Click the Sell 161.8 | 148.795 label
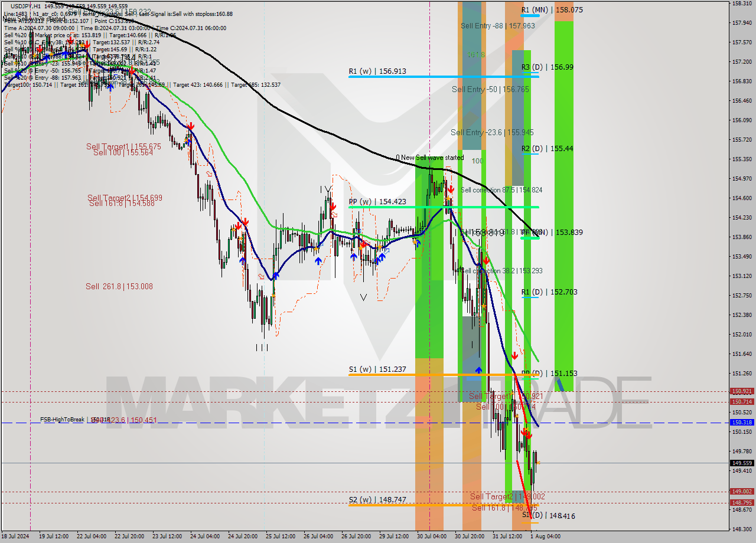Viewport: 756px width, 543px height. point(505,508)
